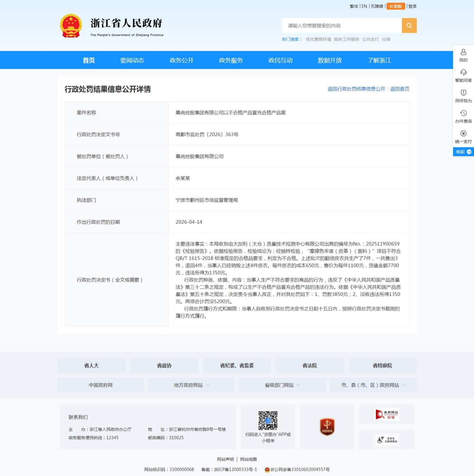Click the 统一支付 yuan payment icon
The image size is (474, 476).
click(x=463, y=134)
